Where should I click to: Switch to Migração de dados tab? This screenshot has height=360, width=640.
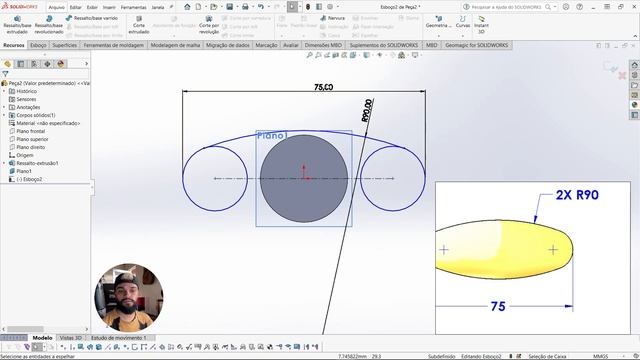click(x=227, y=45)
